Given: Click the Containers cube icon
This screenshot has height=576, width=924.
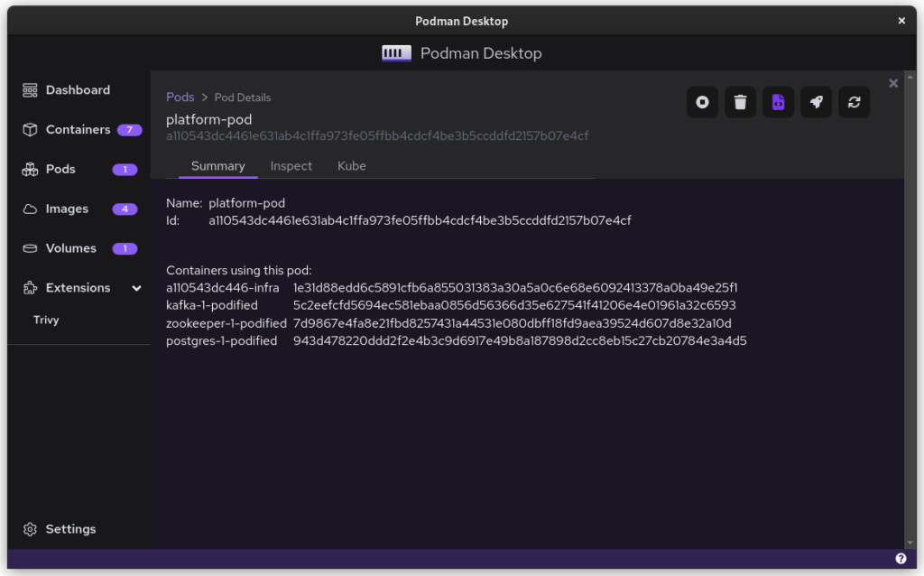Looking at the screenshot, I should [30, 130].
